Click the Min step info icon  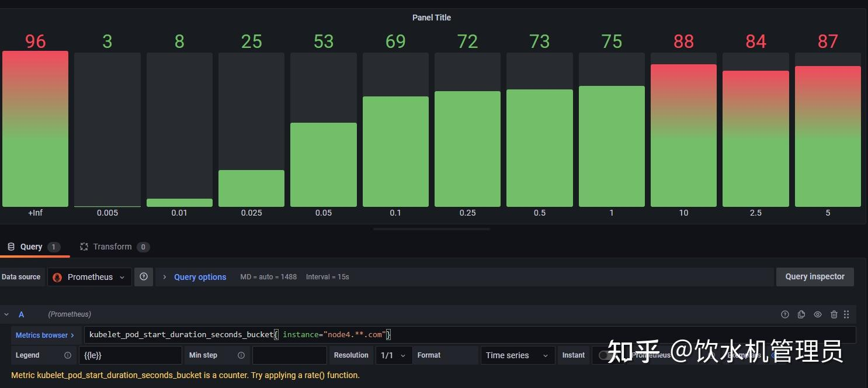[x=241, y=355]
